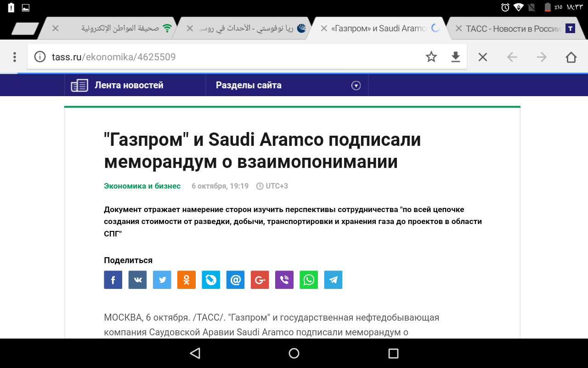Close the صحيفة المواطن الإلكترونية tab
The width and height of the screenshot is (588, 368).
[56, 29]
